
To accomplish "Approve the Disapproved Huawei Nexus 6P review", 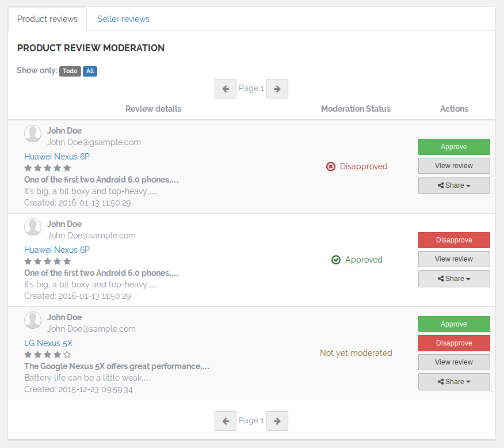I will click(454, 147).
